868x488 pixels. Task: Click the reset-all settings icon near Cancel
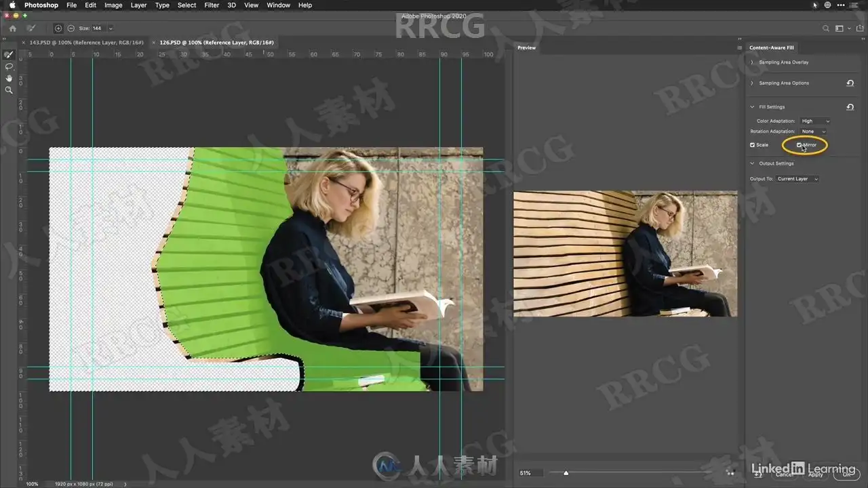coord(757,474)
